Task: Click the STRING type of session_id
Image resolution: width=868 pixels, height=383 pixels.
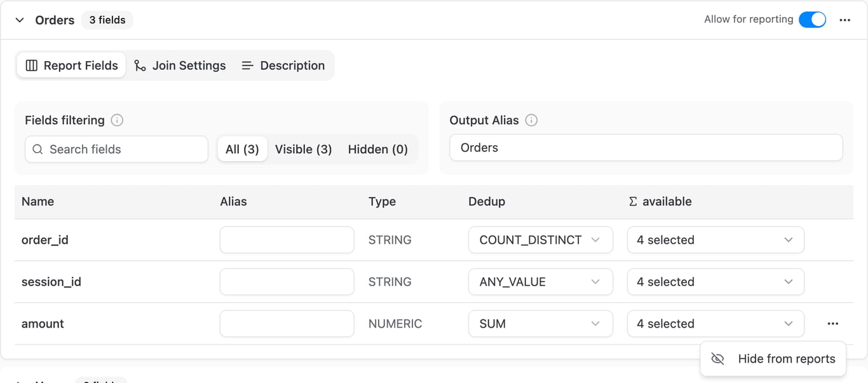Action: pyautogui.click(x=390, y=282)
